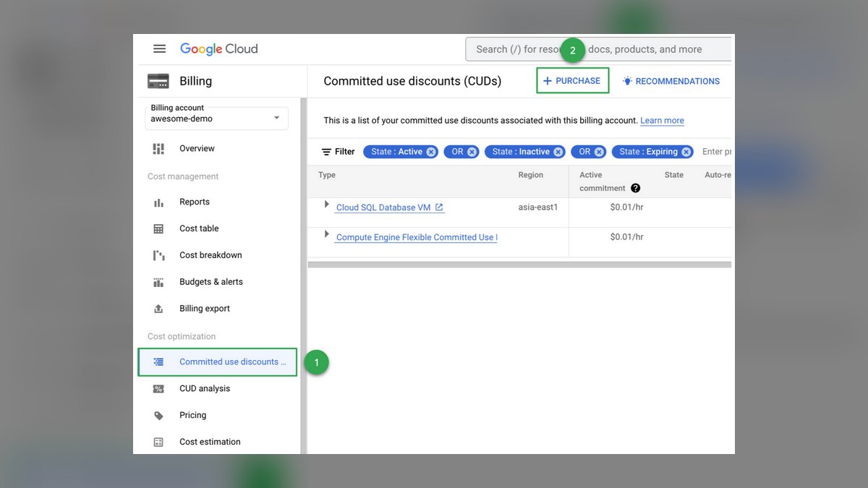Click the Overview dashboard icon in sidebar
The height and width of the screenshot is (488, 868).
coord(158,149)
